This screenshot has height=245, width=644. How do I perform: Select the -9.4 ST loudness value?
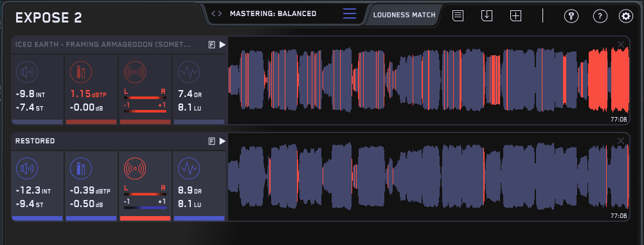tap(29, 204)
